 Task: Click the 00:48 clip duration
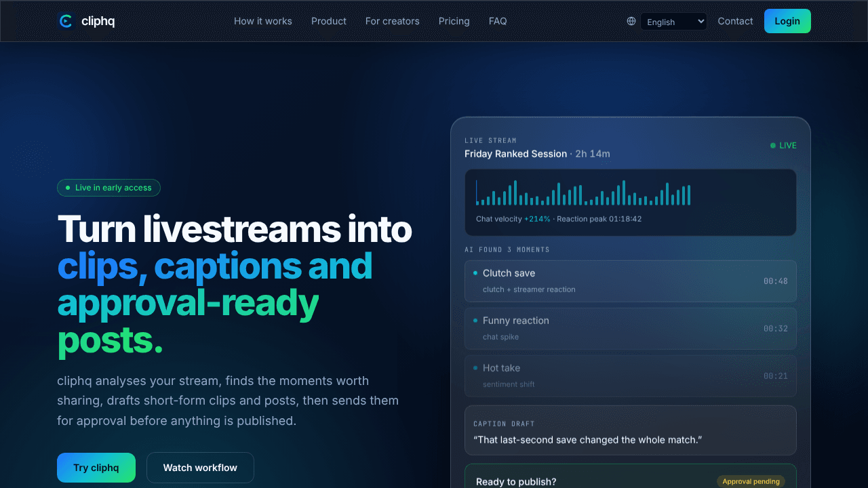pyautogui.click(x=776, y=281)
